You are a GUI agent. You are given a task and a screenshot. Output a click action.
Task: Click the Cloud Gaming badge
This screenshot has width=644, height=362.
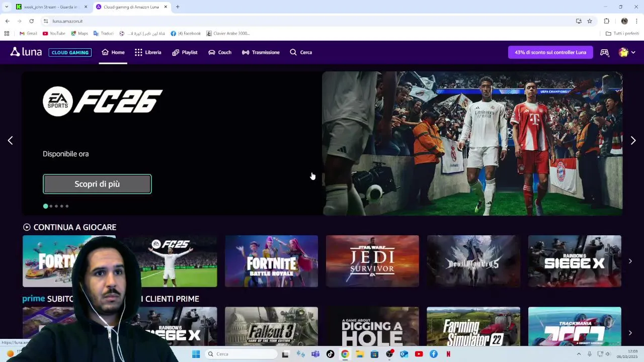point(70,52)
